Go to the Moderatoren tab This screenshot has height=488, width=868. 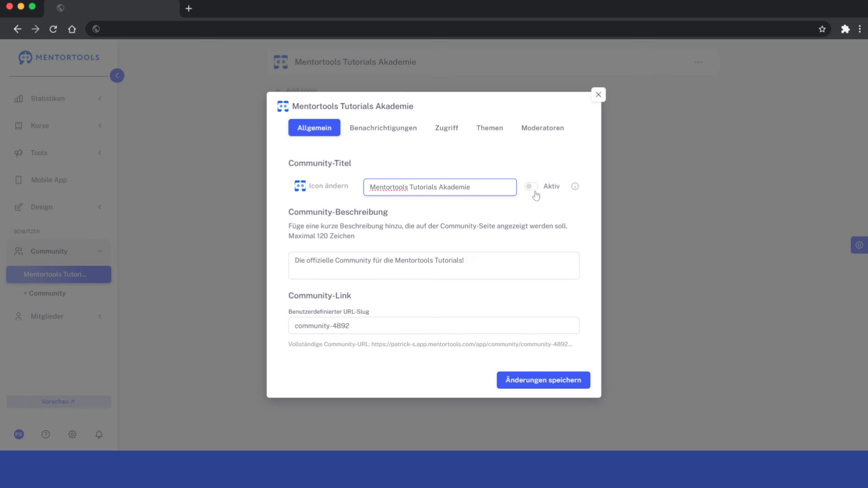[x=542, y=128]
